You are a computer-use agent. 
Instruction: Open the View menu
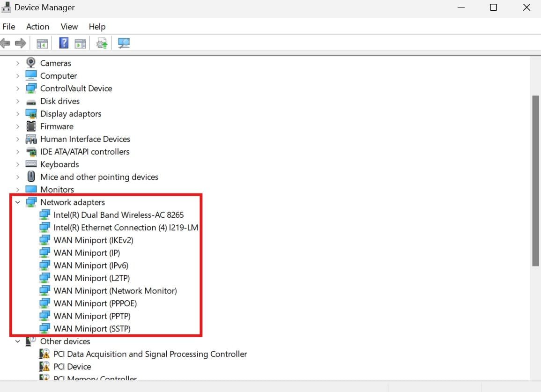(69, 27)
